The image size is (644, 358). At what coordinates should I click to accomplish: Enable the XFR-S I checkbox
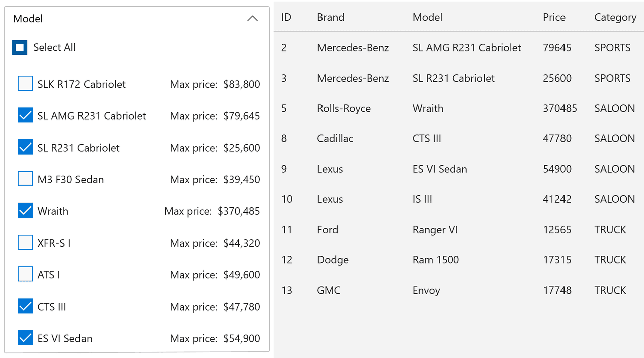[x=25, y=243]
